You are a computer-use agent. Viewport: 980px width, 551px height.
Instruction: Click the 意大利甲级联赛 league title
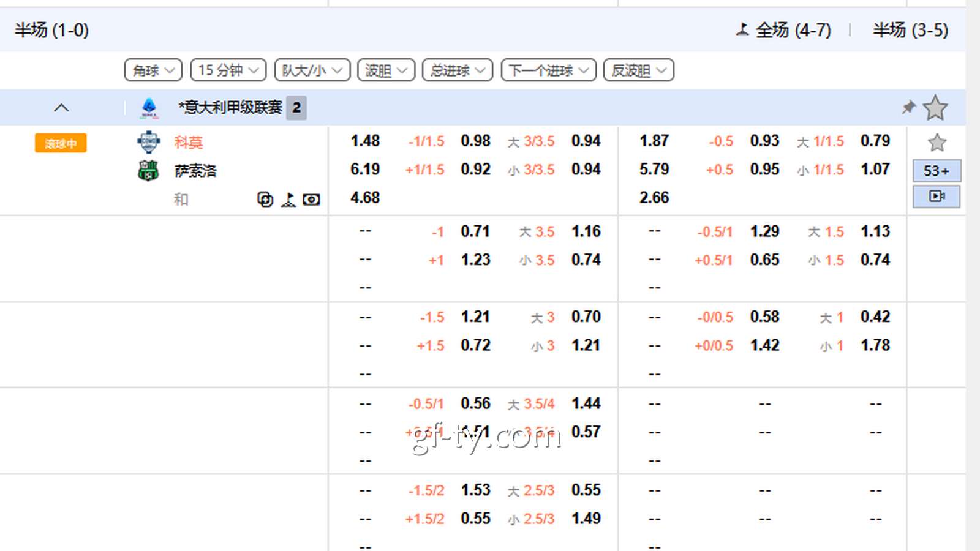pos(230,108)
